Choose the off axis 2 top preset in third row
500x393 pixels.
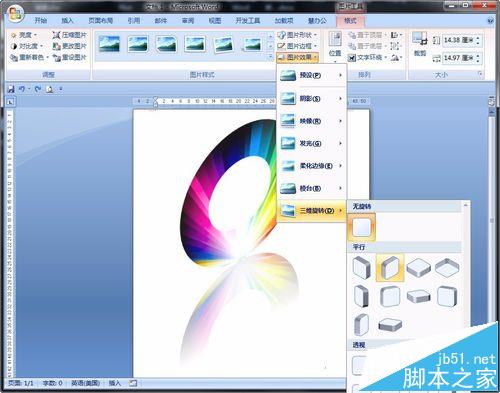pyautogui.click(x=390, y=324)
